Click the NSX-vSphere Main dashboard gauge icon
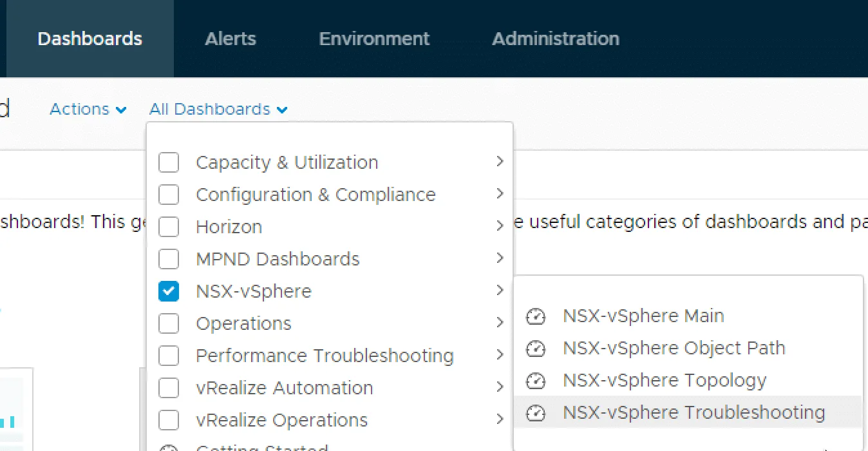This screenshot has width=868, height=451. (535, 316)
